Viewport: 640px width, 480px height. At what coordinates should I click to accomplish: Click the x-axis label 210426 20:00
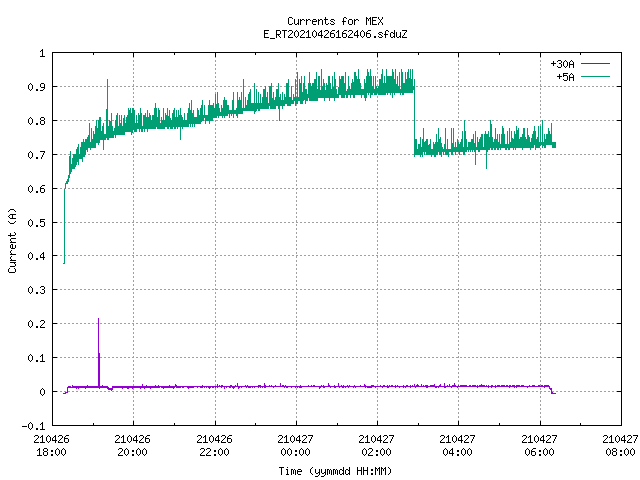point(133,446)
